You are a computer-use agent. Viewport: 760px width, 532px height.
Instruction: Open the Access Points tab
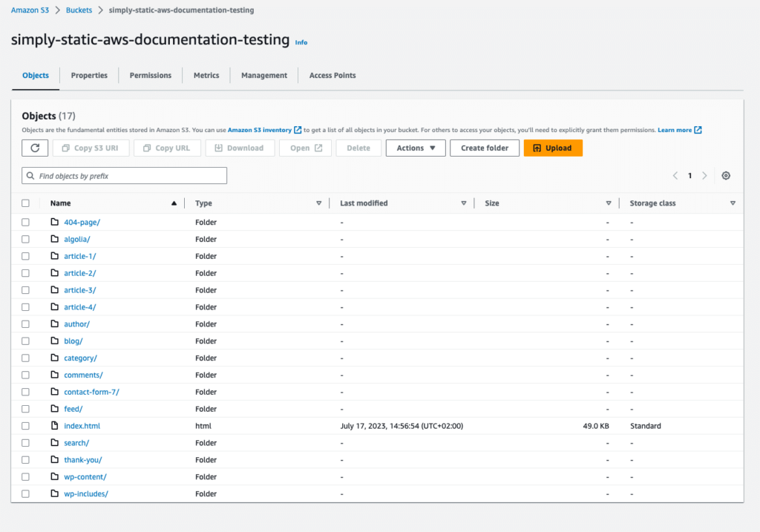[x=332, y=75]
